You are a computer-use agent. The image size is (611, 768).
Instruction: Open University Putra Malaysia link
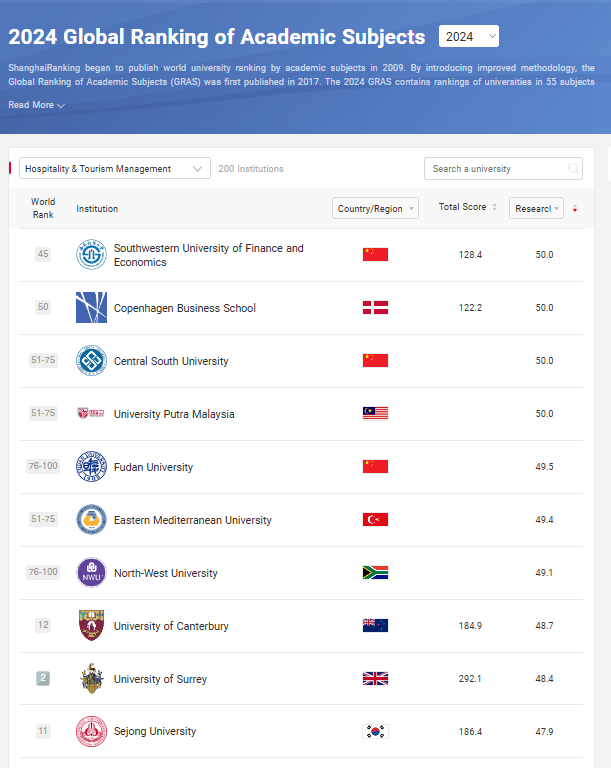point(174,414)
